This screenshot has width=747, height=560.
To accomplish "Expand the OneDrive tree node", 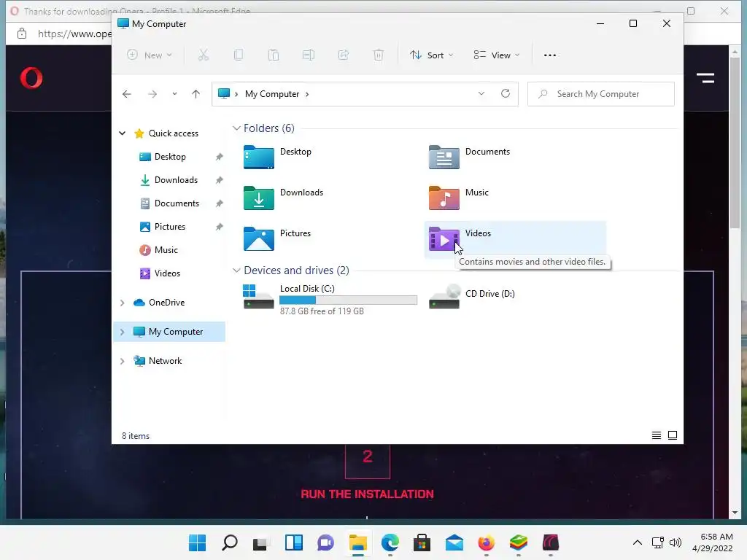I will [x=123, y=303].
